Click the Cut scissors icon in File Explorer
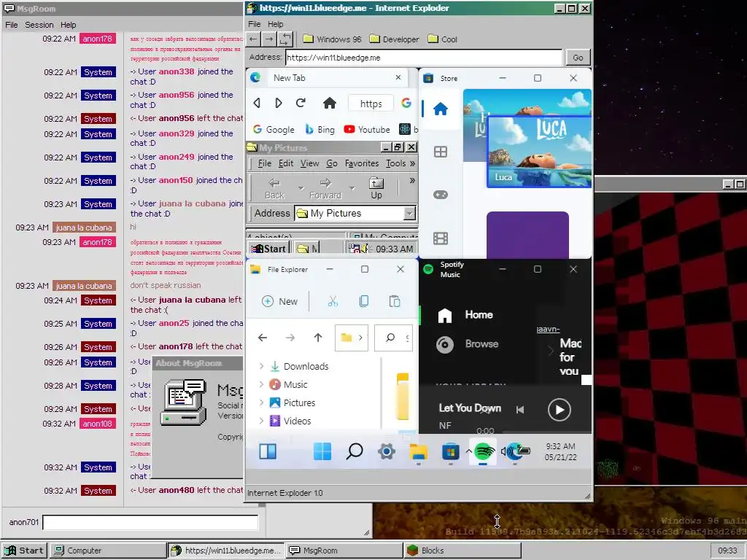747x560 pixels. click(x=333, y=301)
